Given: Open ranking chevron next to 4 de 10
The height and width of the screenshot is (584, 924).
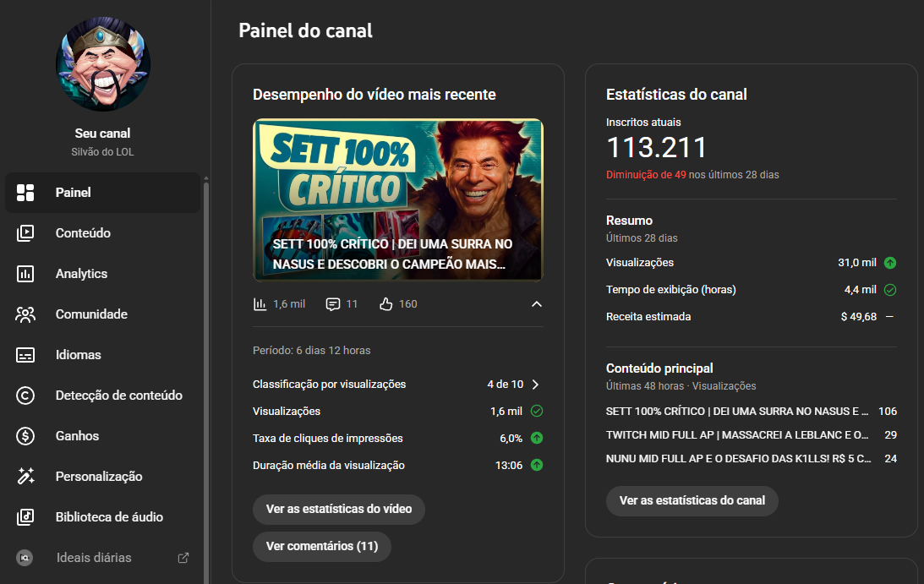Looking at the screenshot, I should click(x=535, y=385).
